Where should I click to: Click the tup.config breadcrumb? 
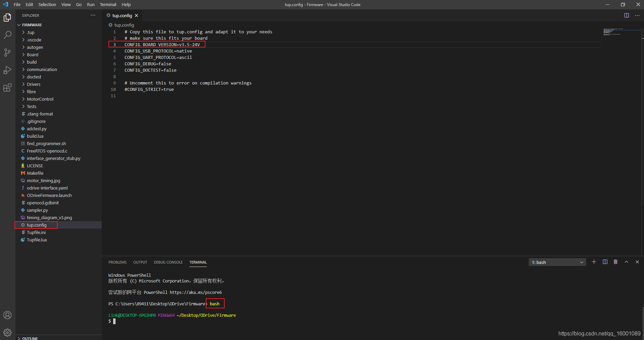coord(124,25)
